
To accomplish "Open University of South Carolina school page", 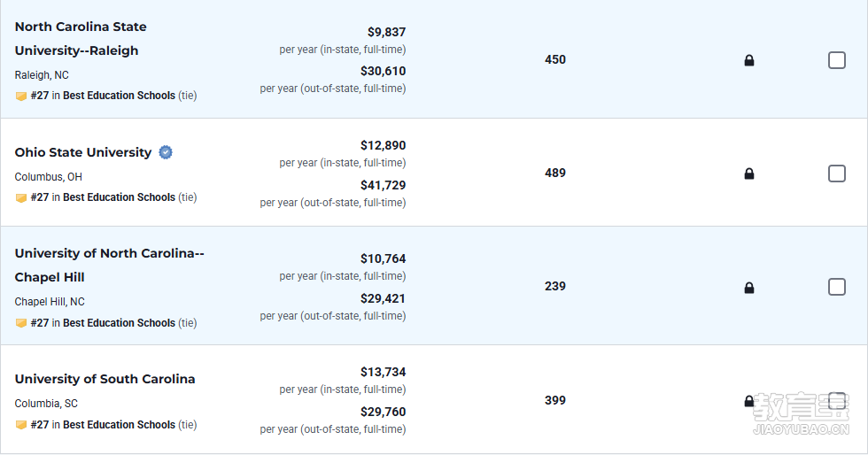I will 105,379.
